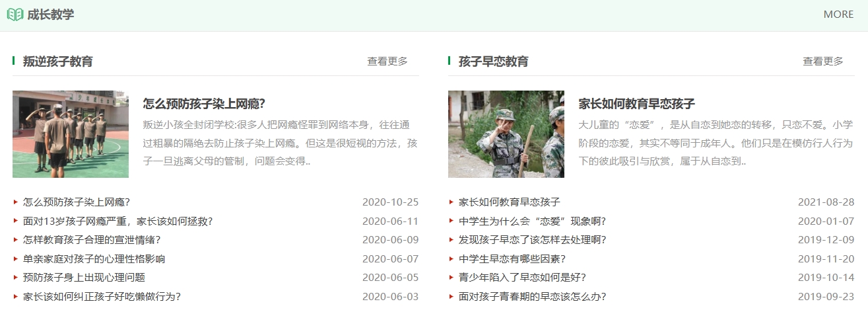The height and width of the screenshot is (316, 868).
Task: Click the date 2019-10-14
Action: tap(826, 278)
